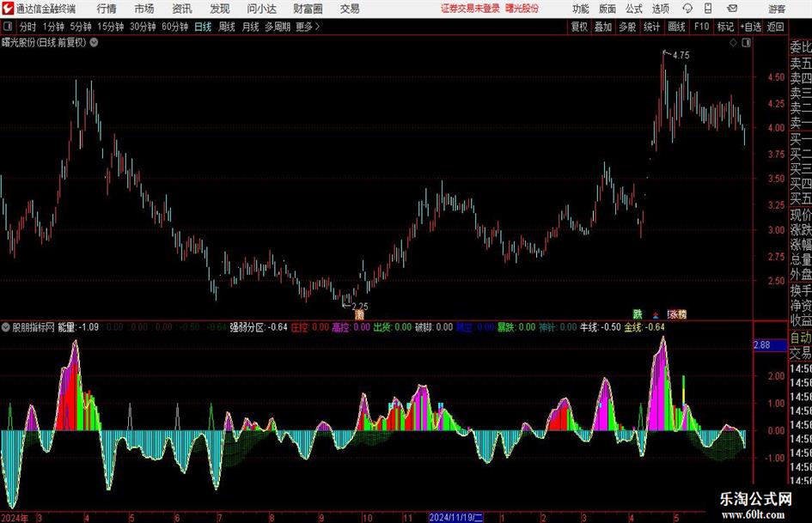Select the 日线 daily tab
Viewport: 812px width, 523px height.
tap(203, 27)
